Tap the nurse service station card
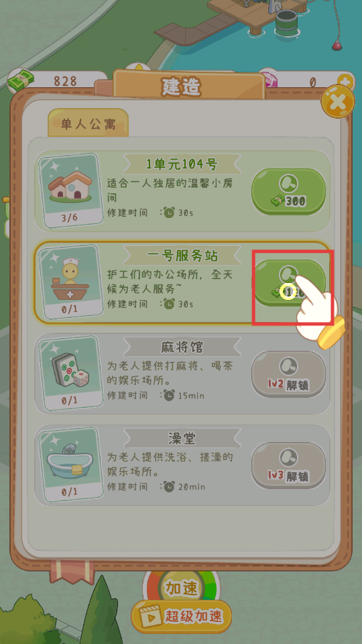Screen dimensions: 362x644 pyautogui.click(x=70, y=282)
